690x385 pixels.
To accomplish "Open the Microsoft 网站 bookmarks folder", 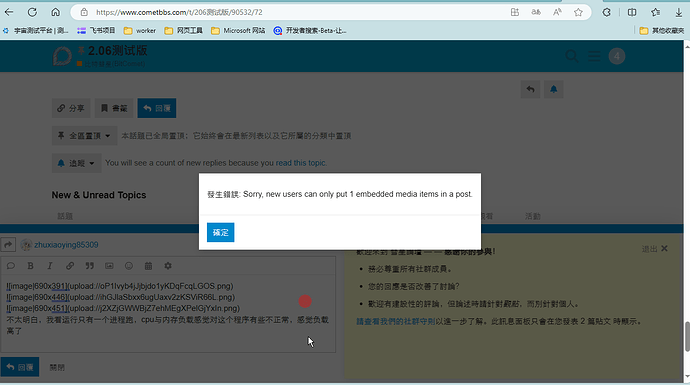I will (x=238, y=30).
